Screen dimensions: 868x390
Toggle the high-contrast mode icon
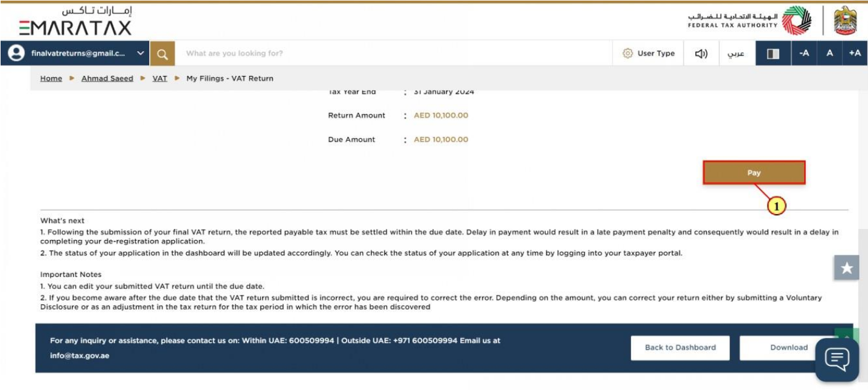tap(774, 54)
